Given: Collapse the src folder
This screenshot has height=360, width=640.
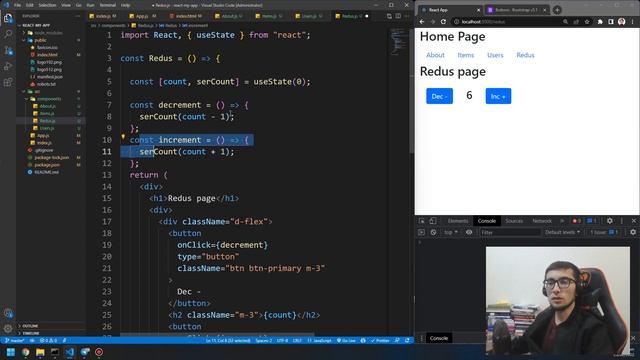Looking at the screenshot, I should (x=37, y=91).
